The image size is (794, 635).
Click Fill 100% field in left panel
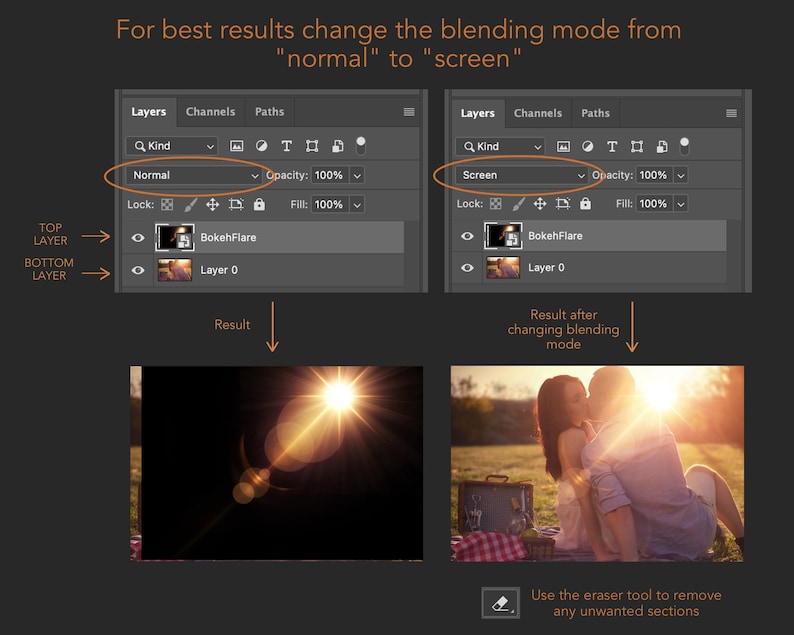click(x=330, y=205)
